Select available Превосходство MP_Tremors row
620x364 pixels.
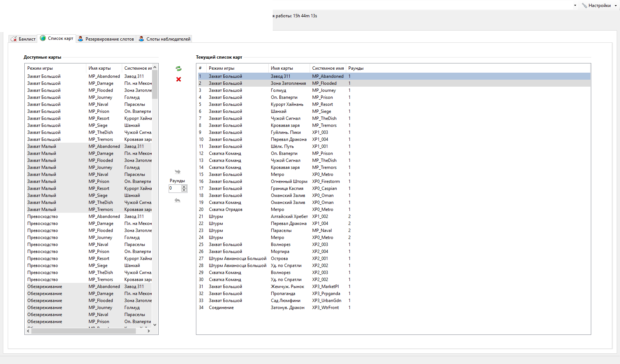[x=89, y=280]
